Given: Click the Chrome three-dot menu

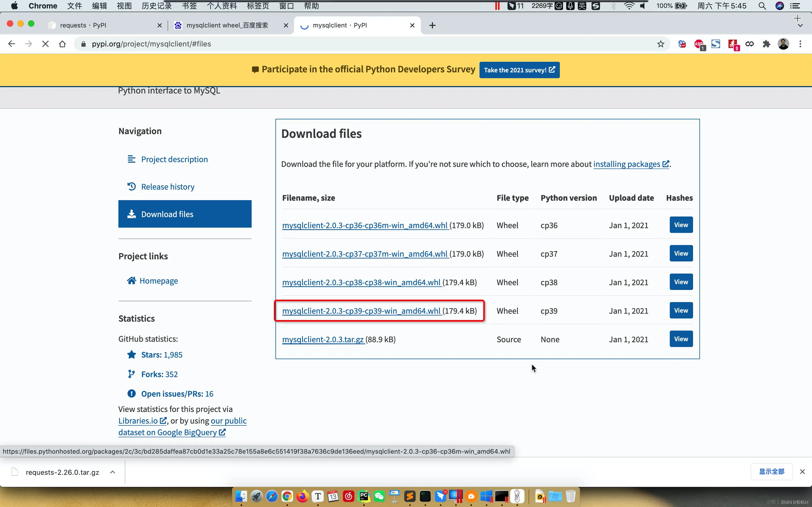Looking at the screenshot, I should coord(800,44).
